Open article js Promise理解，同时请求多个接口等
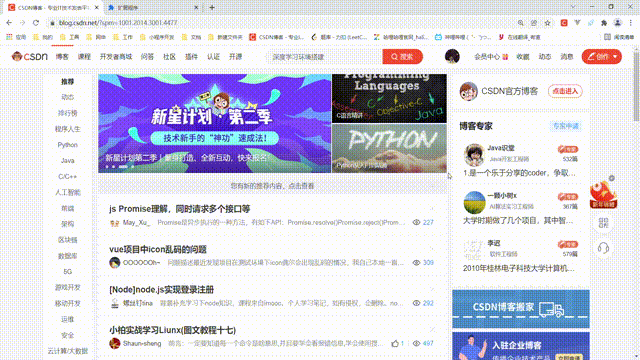The height and width of the screenshot is (360, 640). 180,209
